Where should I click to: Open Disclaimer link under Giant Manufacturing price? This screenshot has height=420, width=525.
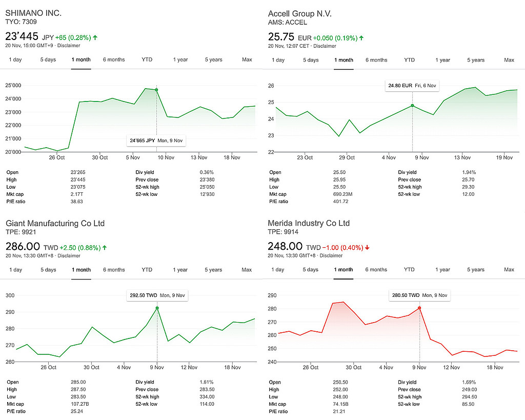pos(69,255)
